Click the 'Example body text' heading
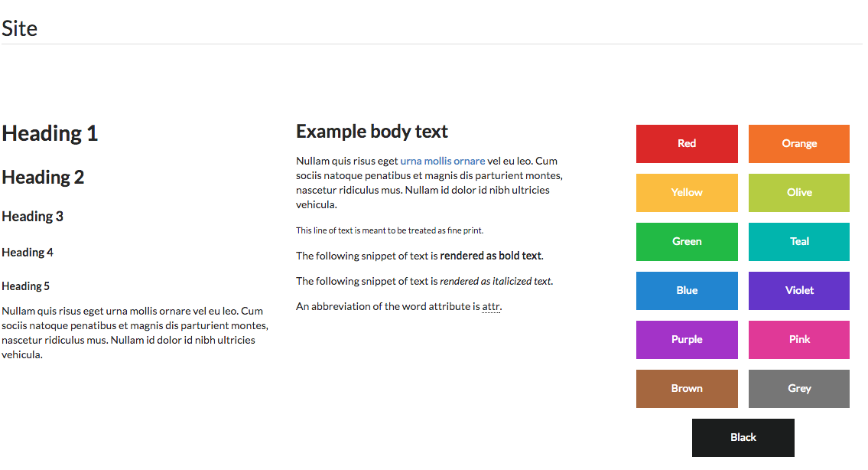The width and height of the screenshot is (868, 470). click(x=372, y=132)
